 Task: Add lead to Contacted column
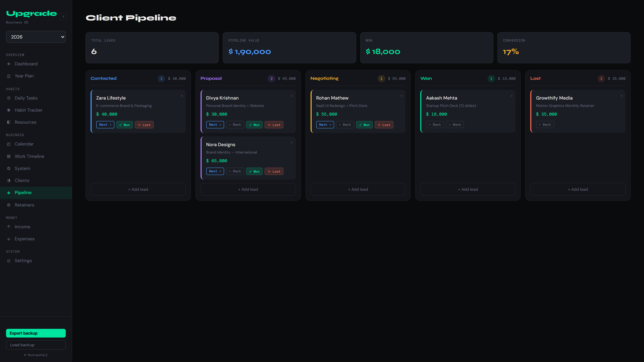[x=138, y=189]
